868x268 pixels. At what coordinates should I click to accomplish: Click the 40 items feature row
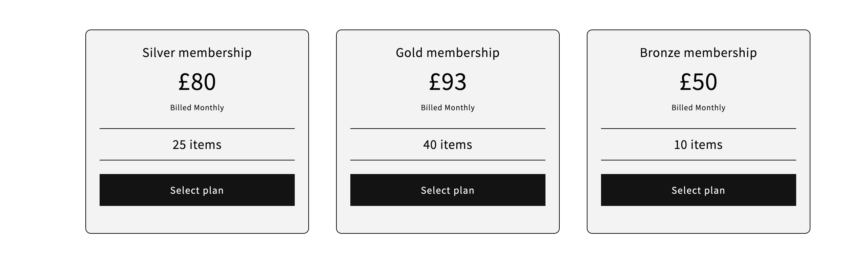click(x=448, y=145)
